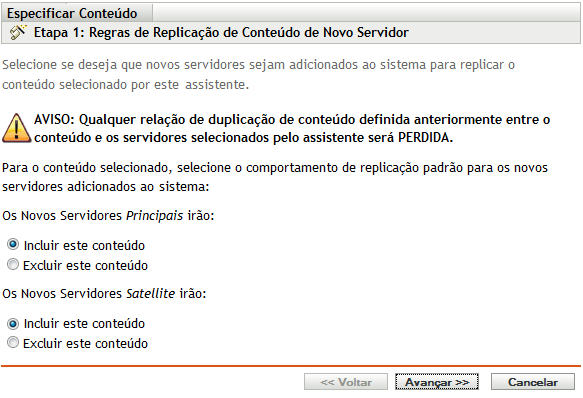Cancel the wizard with the Cancelar button
Image resolution: width=583 pixels, height=398 pixels.
point(533,382)
